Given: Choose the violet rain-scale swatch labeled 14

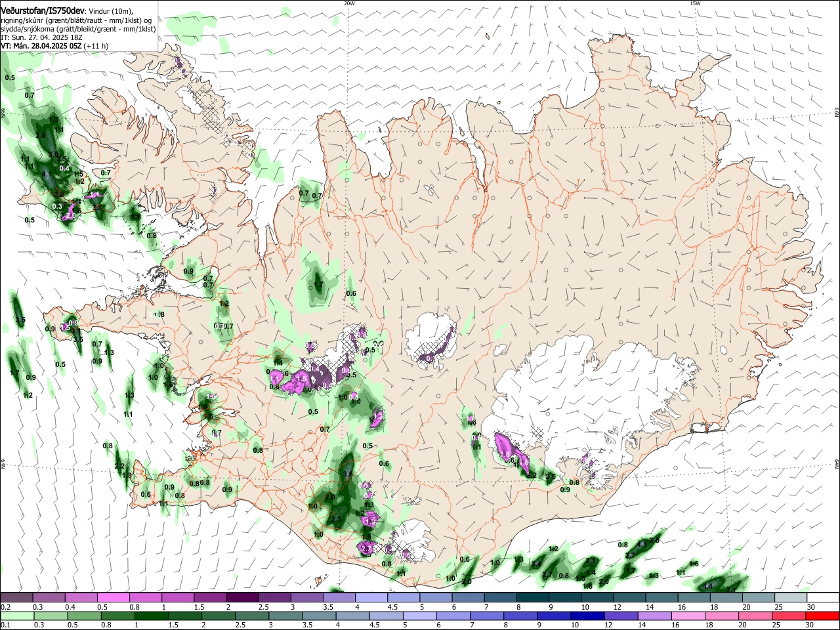Looking at the screenshot, I should [655, 616].
